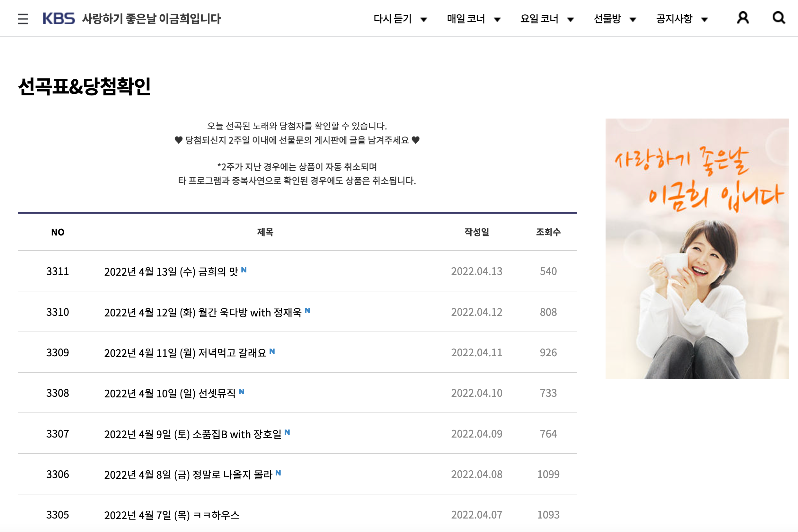The width and height of the screenshot is (798, 532).
Task: Open the user account icon
Action: pyautogui.click(x=743, y=18)
